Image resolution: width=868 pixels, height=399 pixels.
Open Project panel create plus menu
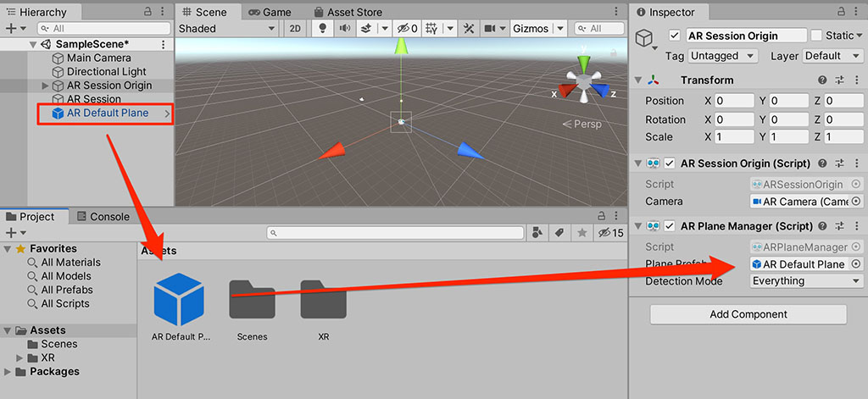(15, 233)
